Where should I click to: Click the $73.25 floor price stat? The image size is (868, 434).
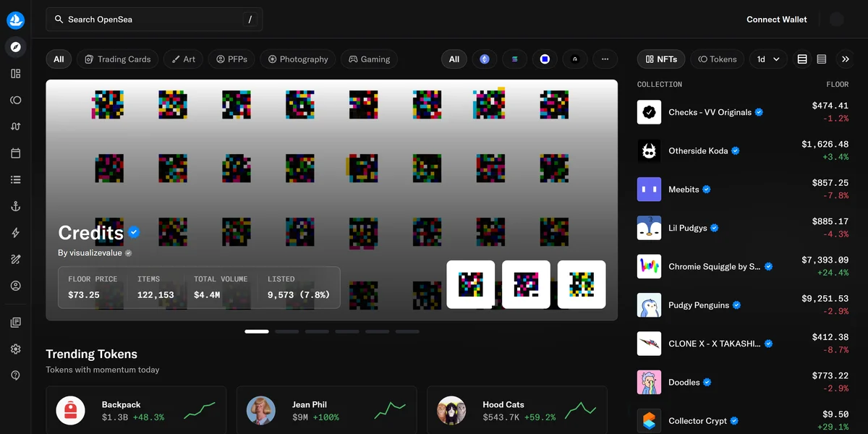[84, 294]
